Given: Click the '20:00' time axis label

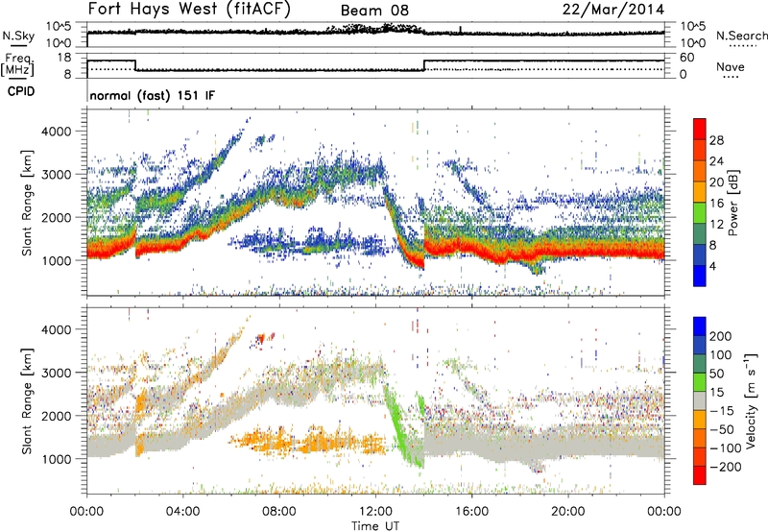Looking at the screenshot, I should click(568, 512).
